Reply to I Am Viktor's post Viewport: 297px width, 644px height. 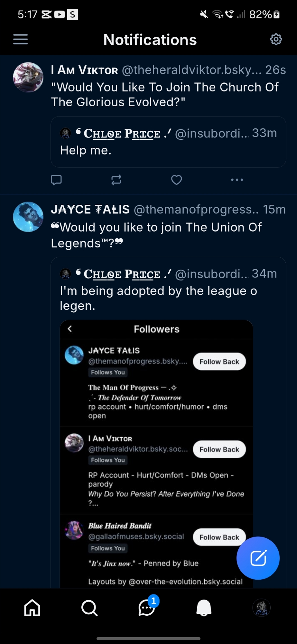tap(56, 180)
